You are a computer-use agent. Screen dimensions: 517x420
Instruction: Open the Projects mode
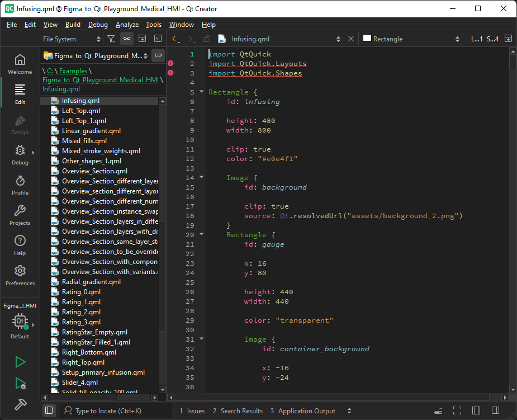click(x=20, y=215)
